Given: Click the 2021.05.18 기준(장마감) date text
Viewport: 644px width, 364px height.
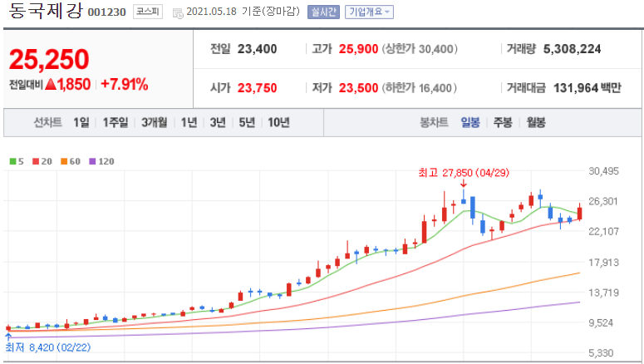Looking at the screenshot, I should coord(243,12).
